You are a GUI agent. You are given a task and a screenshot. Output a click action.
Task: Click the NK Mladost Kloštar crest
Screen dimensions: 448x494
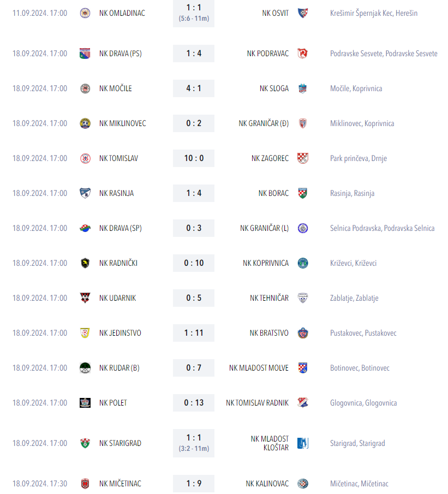303,443
